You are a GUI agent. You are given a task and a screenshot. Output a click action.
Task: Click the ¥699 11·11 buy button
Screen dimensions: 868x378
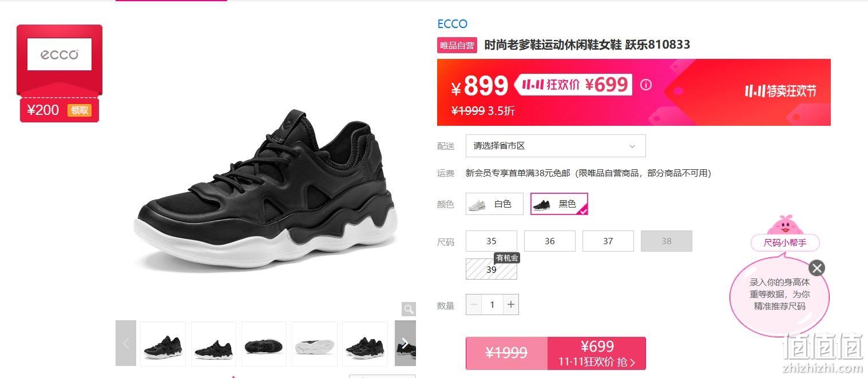coord(597,353)
